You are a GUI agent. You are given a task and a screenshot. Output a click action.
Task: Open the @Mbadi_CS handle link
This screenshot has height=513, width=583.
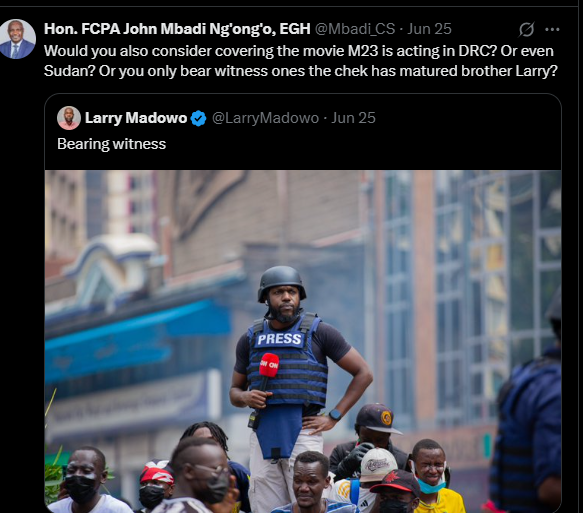point(355,29)
